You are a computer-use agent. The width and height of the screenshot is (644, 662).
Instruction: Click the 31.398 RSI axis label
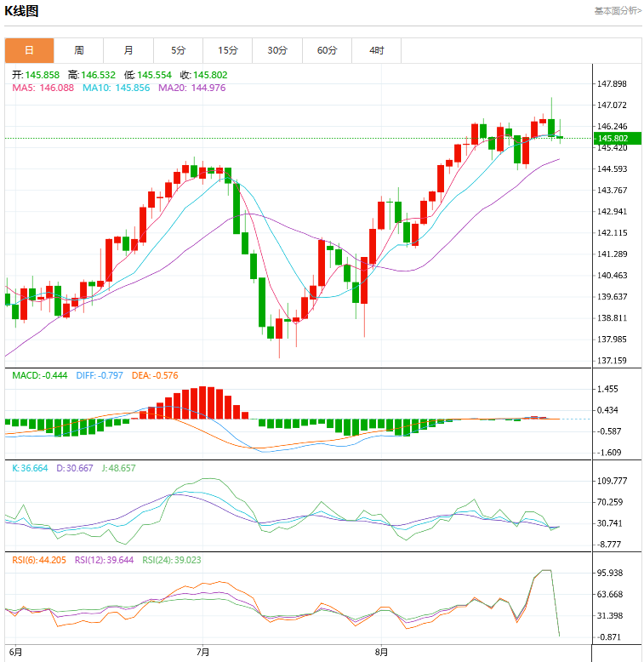pos(610,615)
